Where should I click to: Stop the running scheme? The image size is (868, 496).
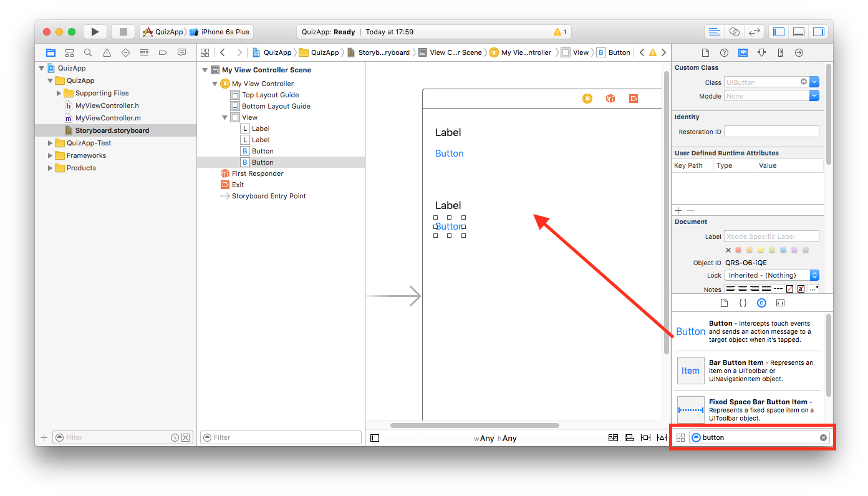click(123, 32)
